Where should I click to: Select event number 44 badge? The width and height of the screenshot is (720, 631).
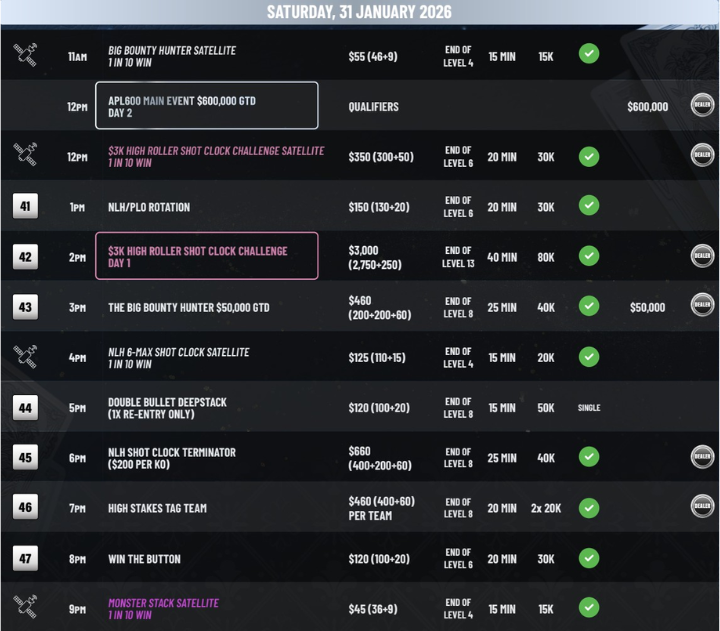26,407
